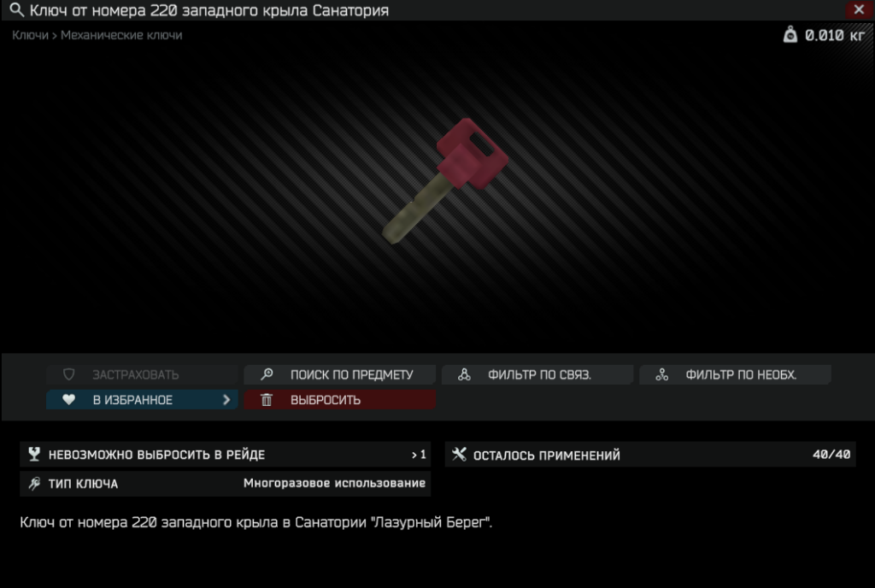Close the key inspection window
The height and width of the screenshot is (588, 875).
click(x=858, y=10)
